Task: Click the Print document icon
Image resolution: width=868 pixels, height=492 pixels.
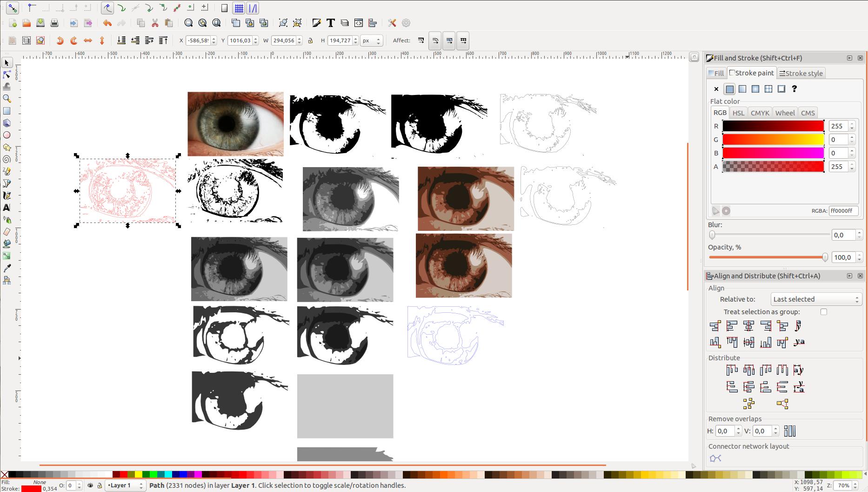Action: 54,23
